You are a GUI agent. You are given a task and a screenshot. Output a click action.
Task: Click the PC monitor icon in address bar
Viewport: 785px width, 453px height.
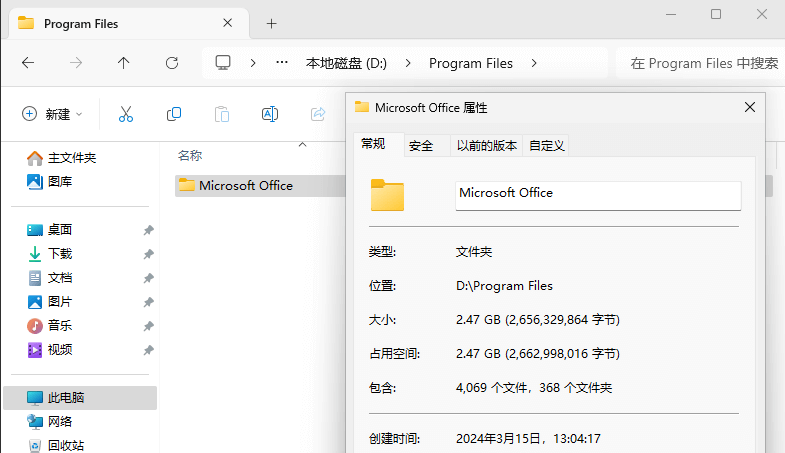pyautogui.click(x=223, y=63)
